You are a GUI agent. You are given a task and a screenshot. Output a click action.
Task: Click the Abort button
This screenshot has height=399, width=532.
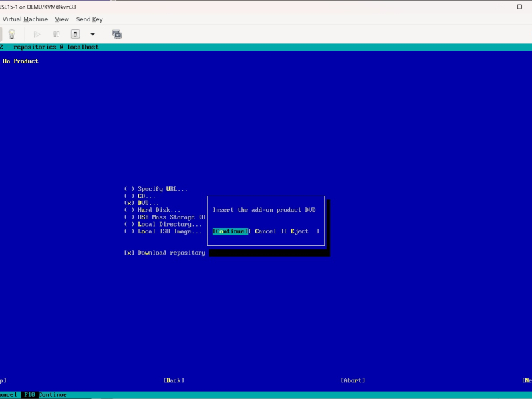[x=353, y=380]
